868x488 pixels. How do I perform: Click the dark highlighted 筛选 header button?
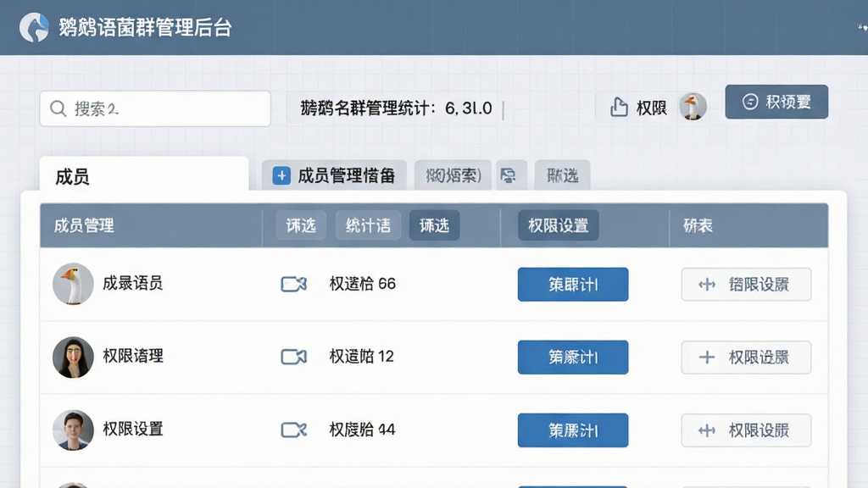pyautogui.click(x=434, y=225)
